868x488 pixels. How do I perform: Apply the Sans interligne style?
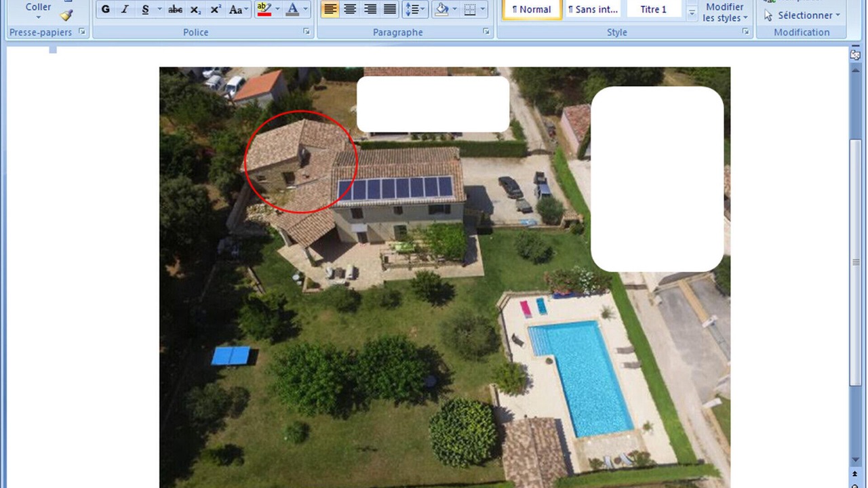click(x=592, y=9)
